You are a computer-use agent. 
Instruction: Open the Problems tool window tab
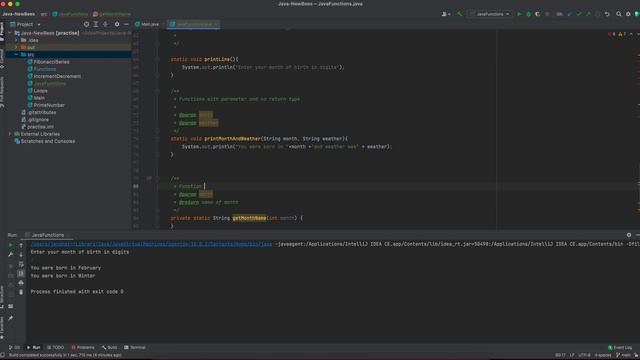coord(83,348)
